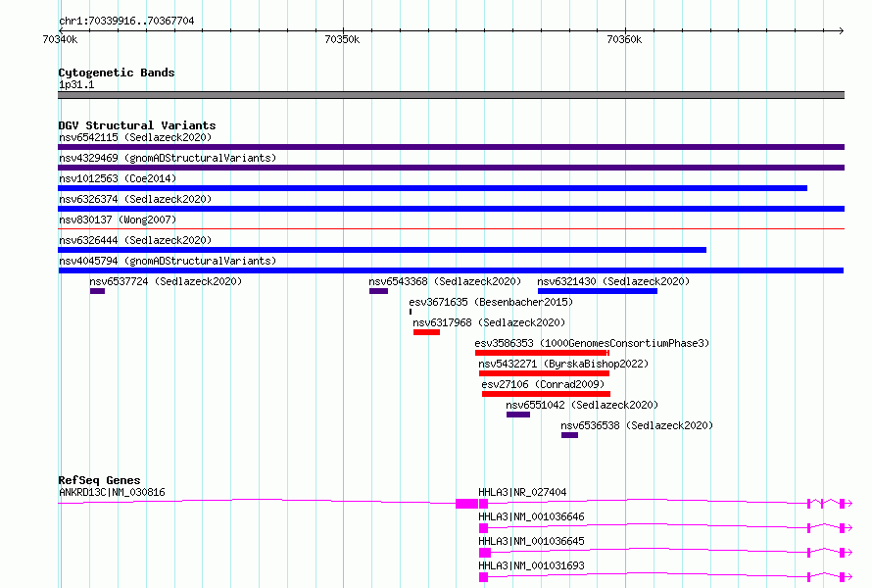Click the nsv6542115 (Sedlazeck2020) variant bar

tap(451, 147)
